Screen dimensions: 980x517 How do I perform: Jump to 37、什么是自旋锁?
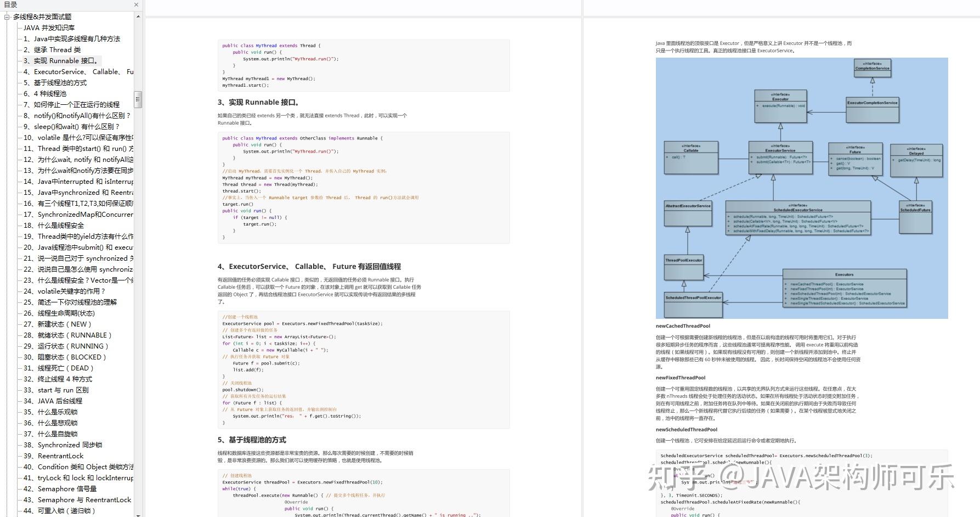50,434
